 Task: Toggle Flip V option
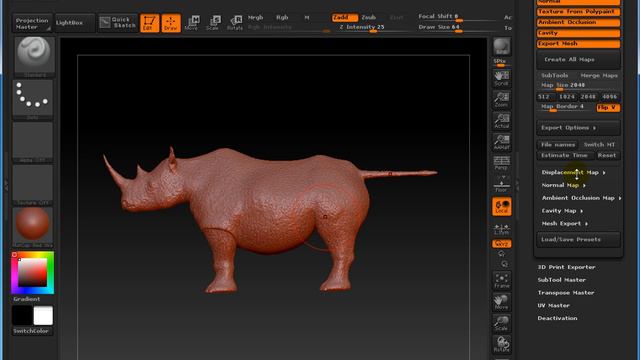point(608,108)
